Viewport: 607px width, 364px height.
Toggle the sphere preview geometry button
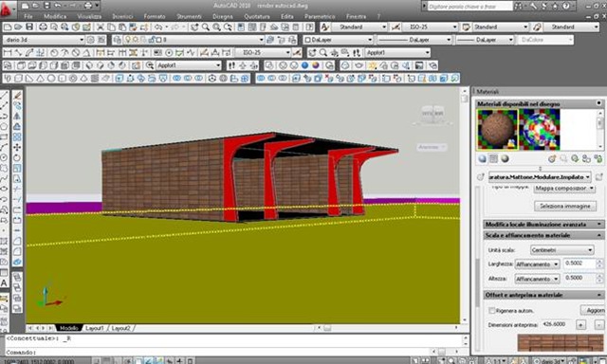(483, 158)
